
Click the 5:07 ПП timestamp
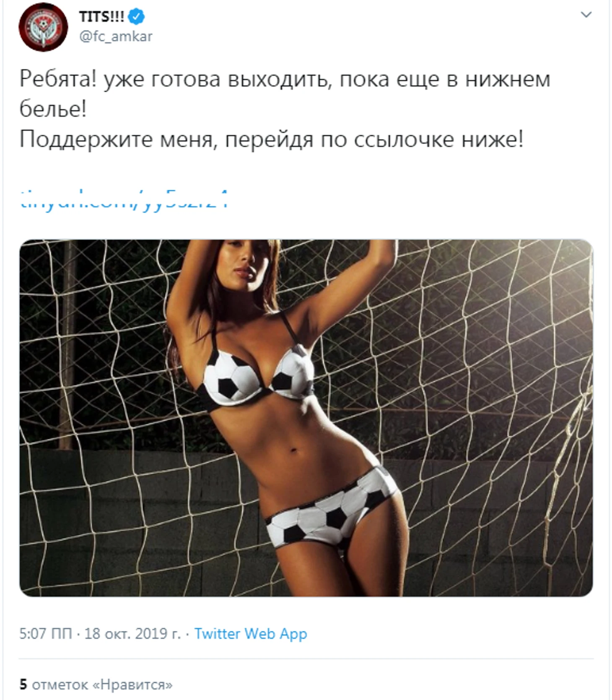pos(46,633)
